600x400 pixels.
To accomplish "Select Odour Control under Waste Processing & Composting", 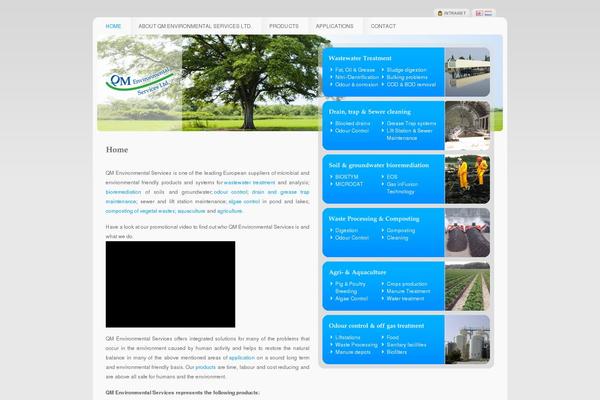I will (352, 238).
